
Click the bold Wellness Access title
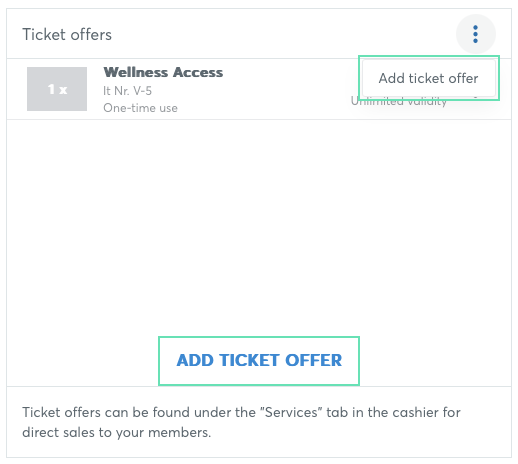click(x=163, y=72)
